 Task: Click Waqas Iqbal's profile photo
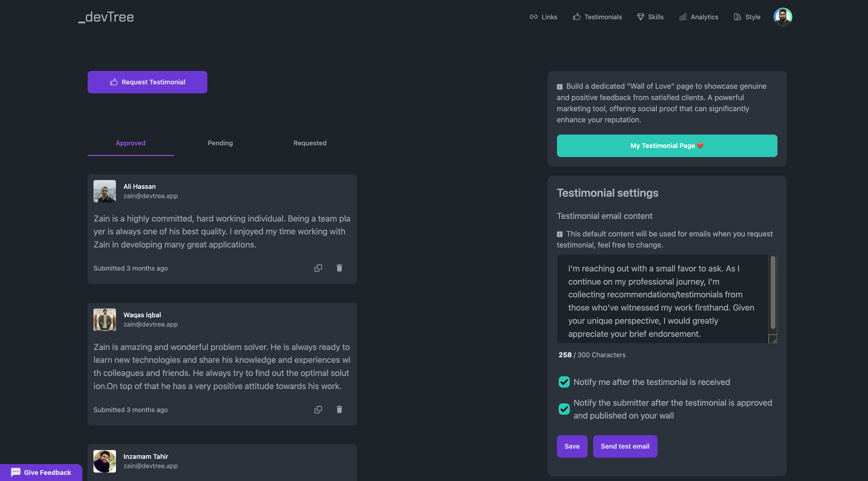tap(105, 319)
